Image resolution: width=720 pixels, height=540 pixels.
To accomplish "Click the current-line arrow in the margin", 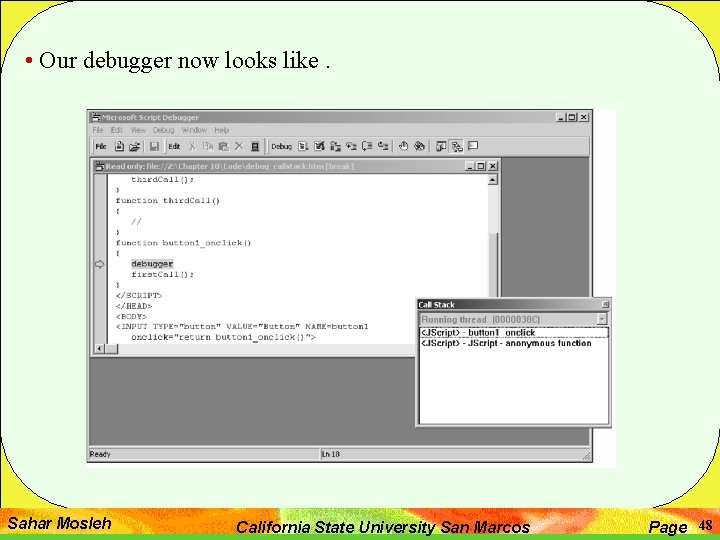I will 99,264.
